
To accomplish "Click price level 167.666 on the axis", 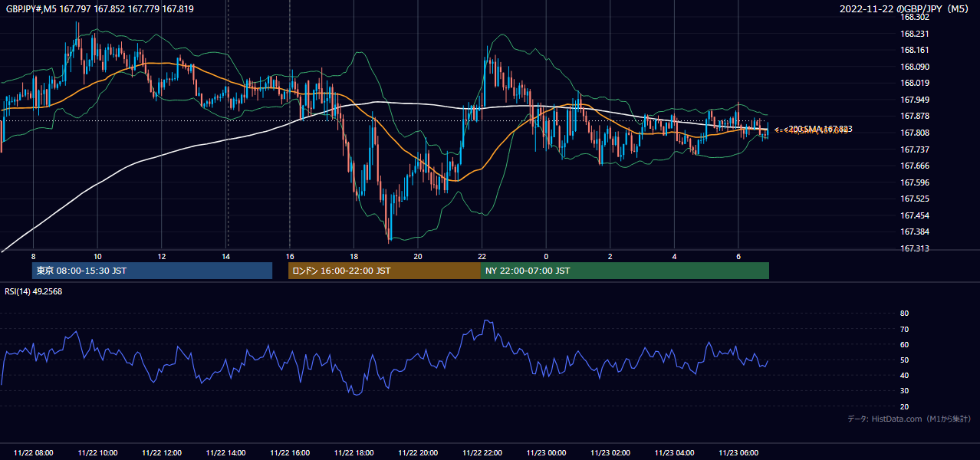I will pyautogui.click(x=914, y=166).
